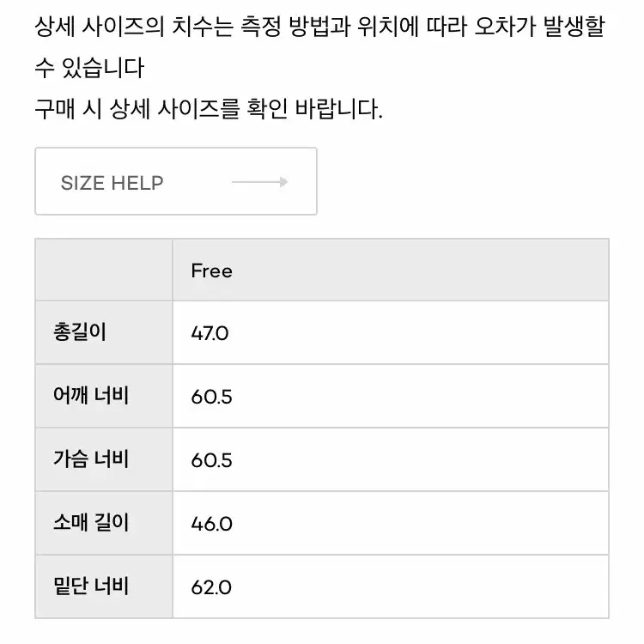Screen dimensions: 644x644
Task: Click the size measurement disclaimer first line
Action: click(x=319, y=27)
